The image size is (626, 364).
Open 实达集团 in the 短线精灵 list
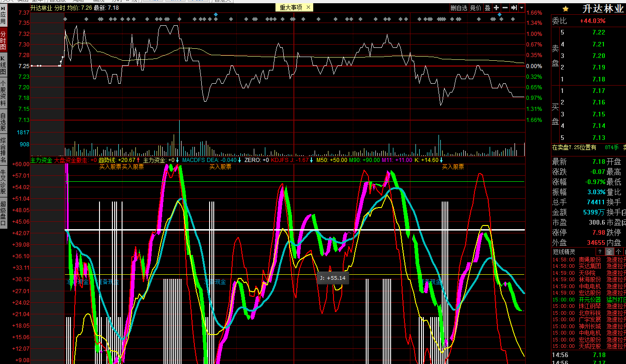point(590,266)
